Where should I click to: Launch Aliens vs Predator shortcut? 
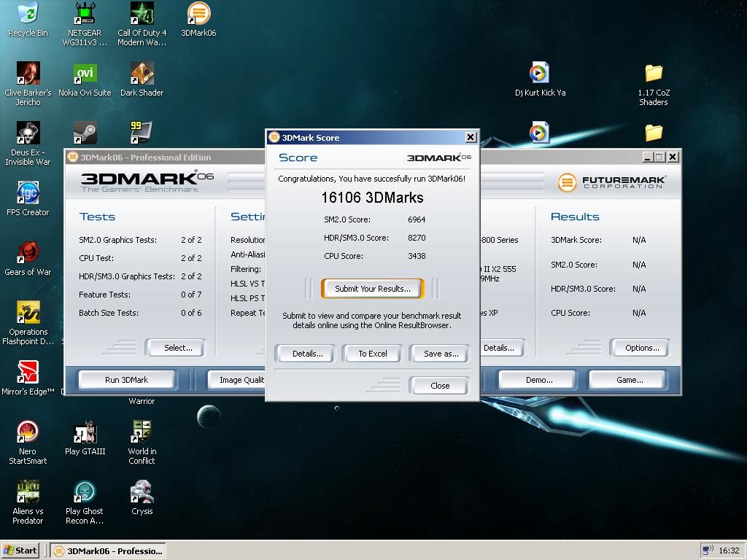tap(28, 502)
